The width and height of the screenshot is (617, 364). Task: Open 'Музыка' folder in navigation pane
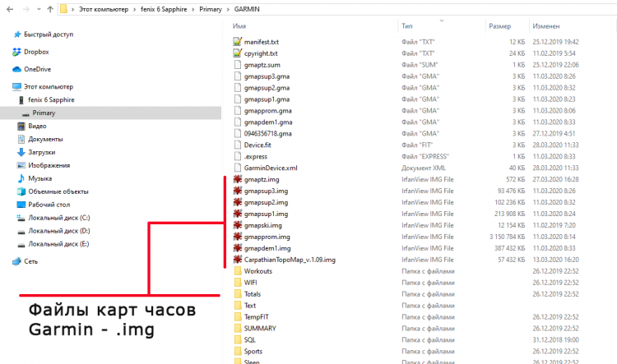click(x=39, y=178)
